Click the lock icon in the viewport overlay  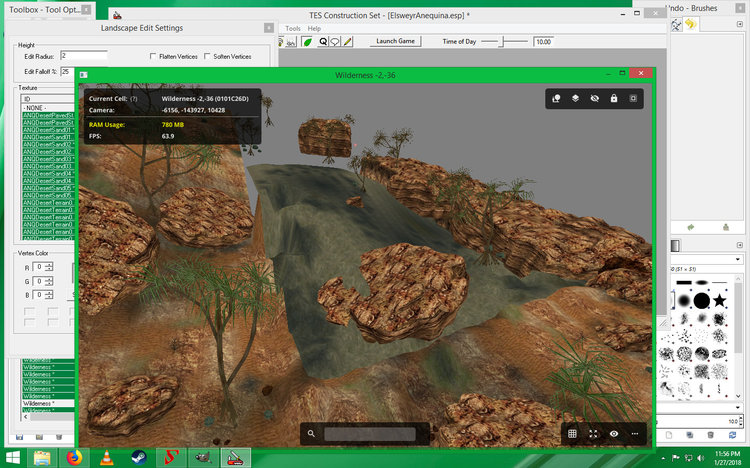[614, 99]
